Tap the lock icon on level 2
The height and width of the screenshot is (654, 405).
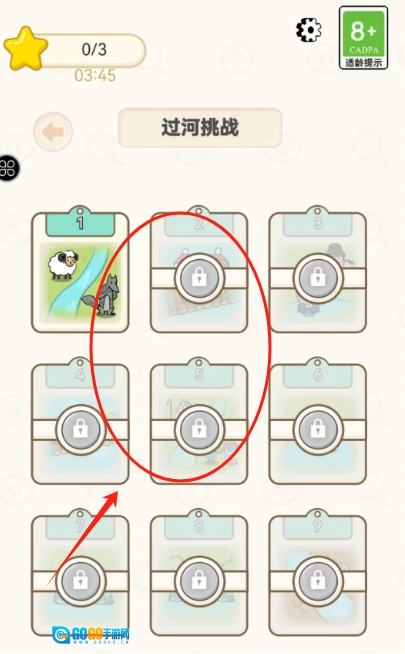[199, 278]
